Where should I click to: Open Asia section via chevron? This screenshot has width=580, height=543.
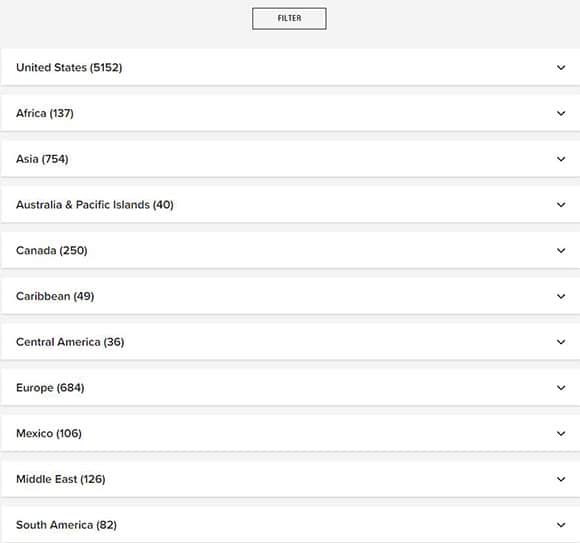pyautogui.click(x=561, y=159)
